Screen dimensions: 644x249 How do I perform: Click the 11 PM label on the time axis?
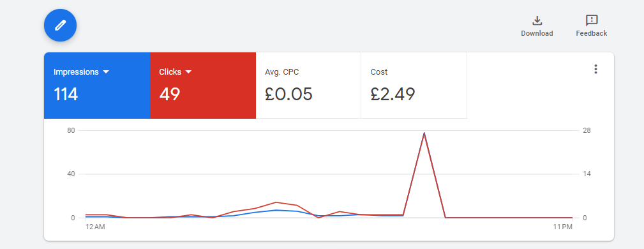click(x=562, y=227)
